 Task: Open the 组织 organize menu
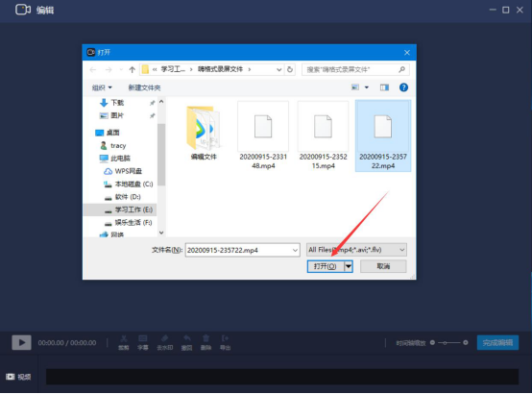(x=102, y=87)
